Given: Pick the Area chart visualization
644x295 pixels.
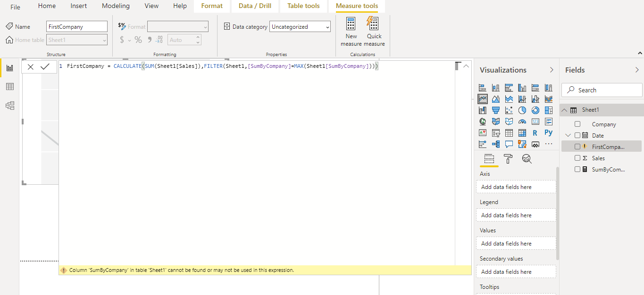Looking at the screenshot, I should tap(496, 99).
